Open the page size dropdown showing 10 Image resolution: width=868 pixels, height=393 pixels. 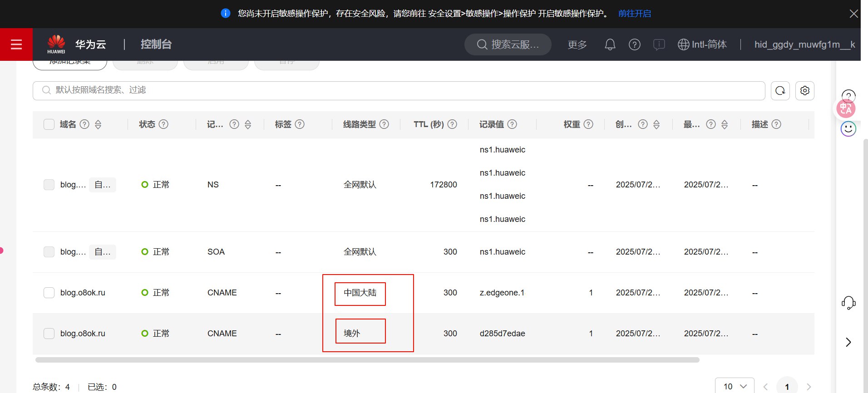[734, 386]
